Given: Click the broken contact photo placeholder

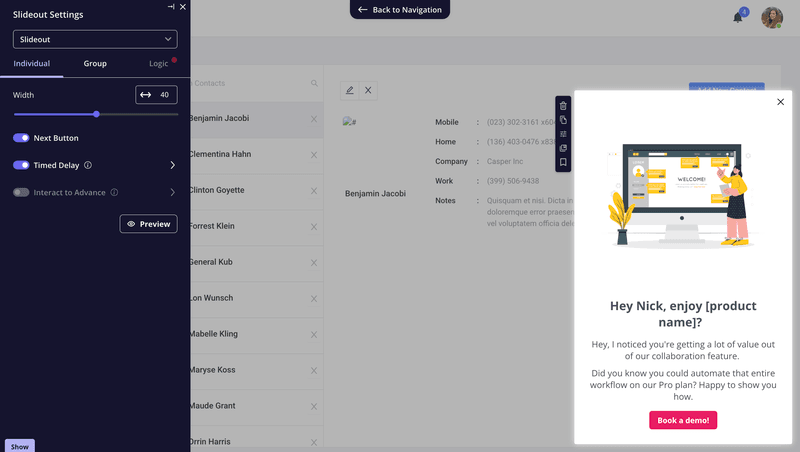Looking at the screenshot, I should [349, 121].
